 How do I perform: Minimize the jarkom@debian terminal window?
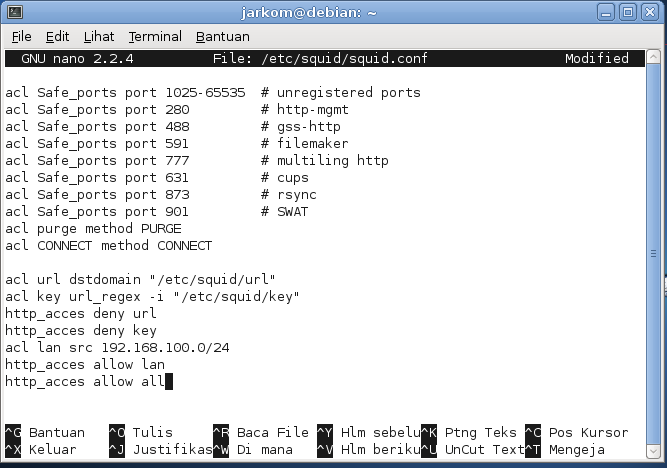[606, 12]
